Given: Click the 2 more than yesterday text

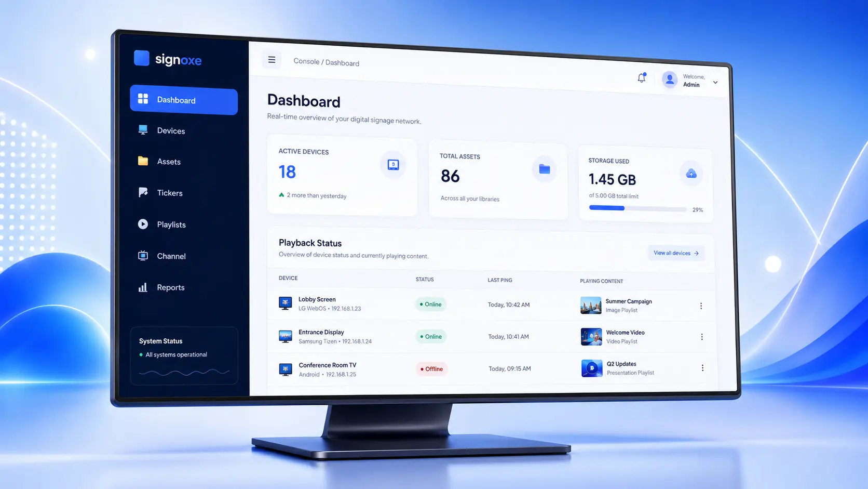Looking at the screenshot, I should [317, 195].
